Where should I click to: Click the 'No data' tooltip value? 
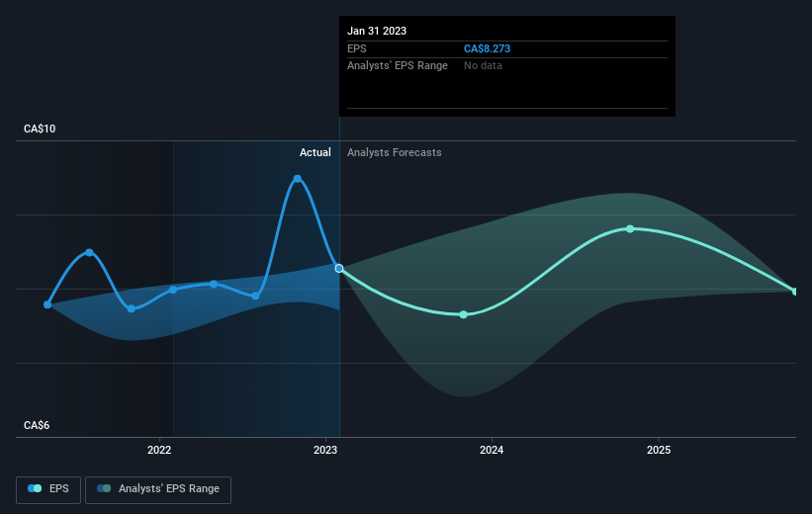click(x=483, y=66)
